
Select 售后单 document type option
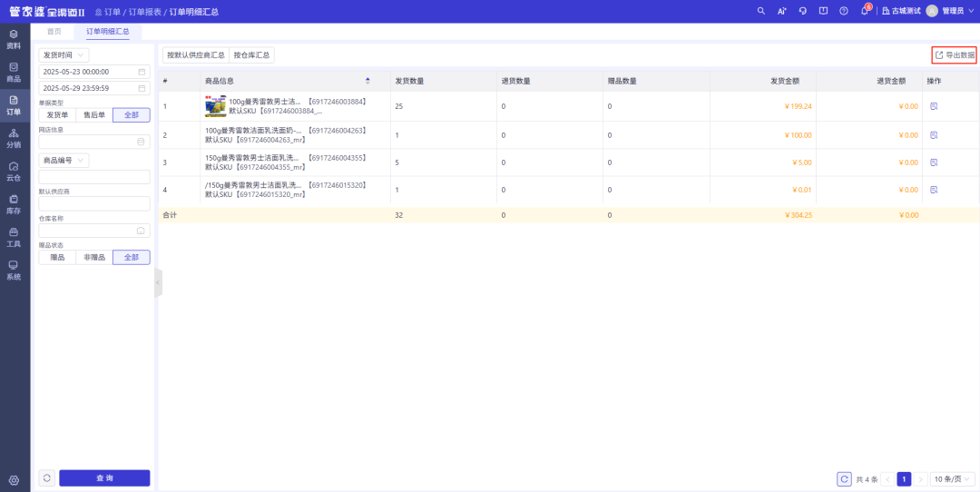(93, 115)
